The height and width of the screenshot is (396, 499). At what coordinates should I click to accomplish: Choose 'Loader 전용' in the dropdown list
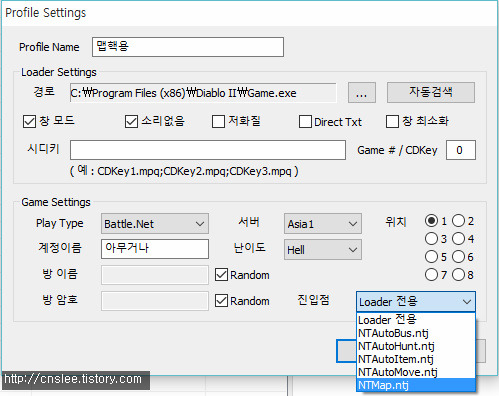click(416, 320)
